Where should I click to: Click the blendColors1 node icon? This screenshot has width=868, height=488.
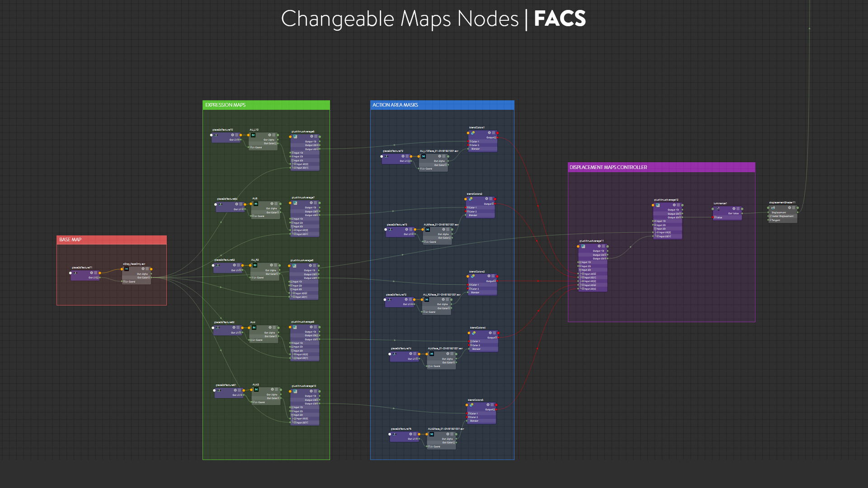click(x=472, y=133)
